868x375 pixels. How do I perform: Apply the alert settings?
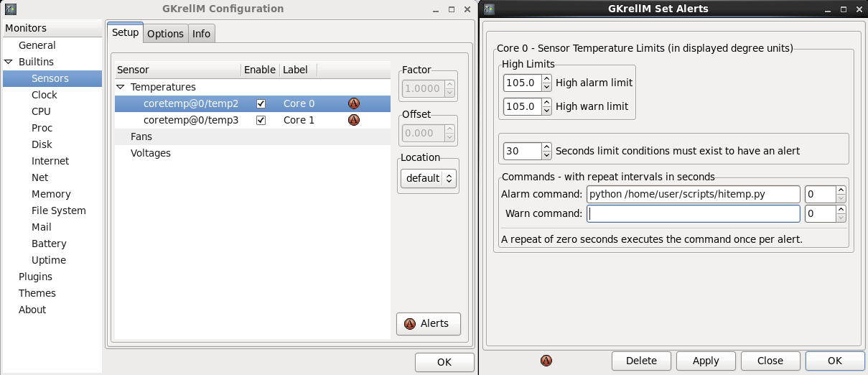(x=706, y=361)
